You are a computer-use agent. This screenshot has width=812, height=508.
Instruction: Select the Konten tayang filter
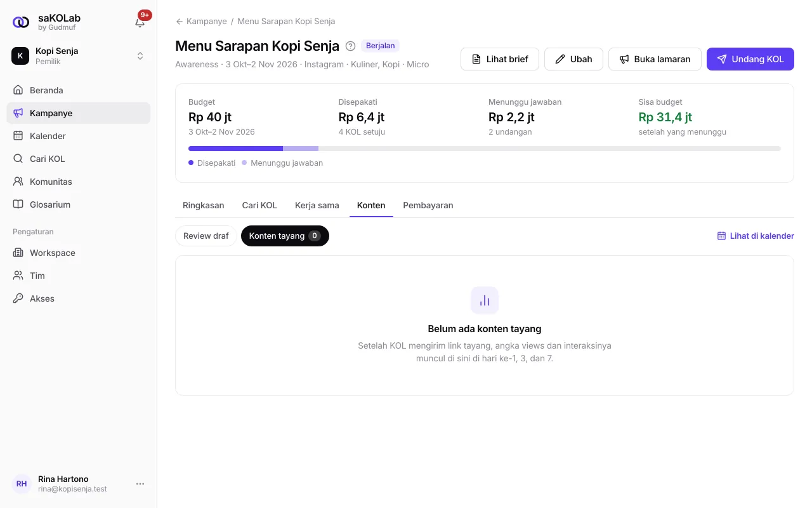(285, 236)
